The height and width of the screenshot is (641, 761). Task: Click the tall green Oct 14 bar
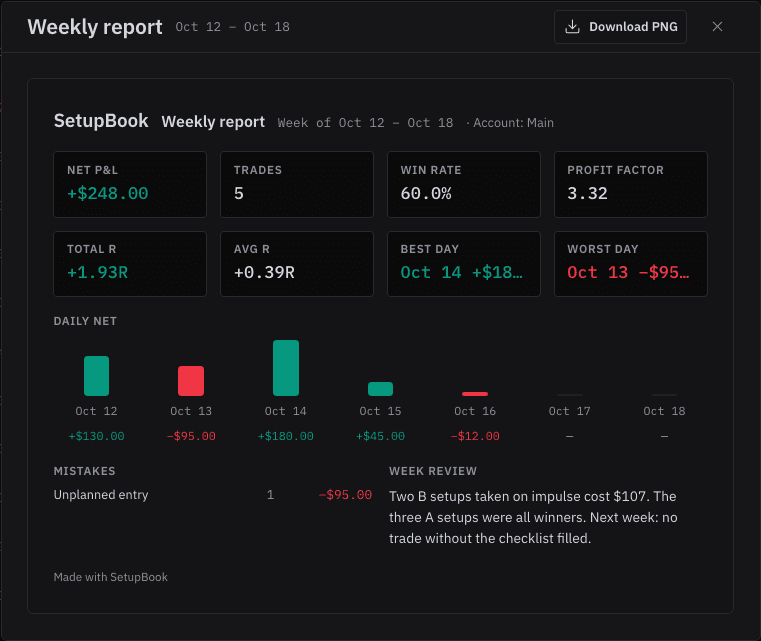coord(286,368)
